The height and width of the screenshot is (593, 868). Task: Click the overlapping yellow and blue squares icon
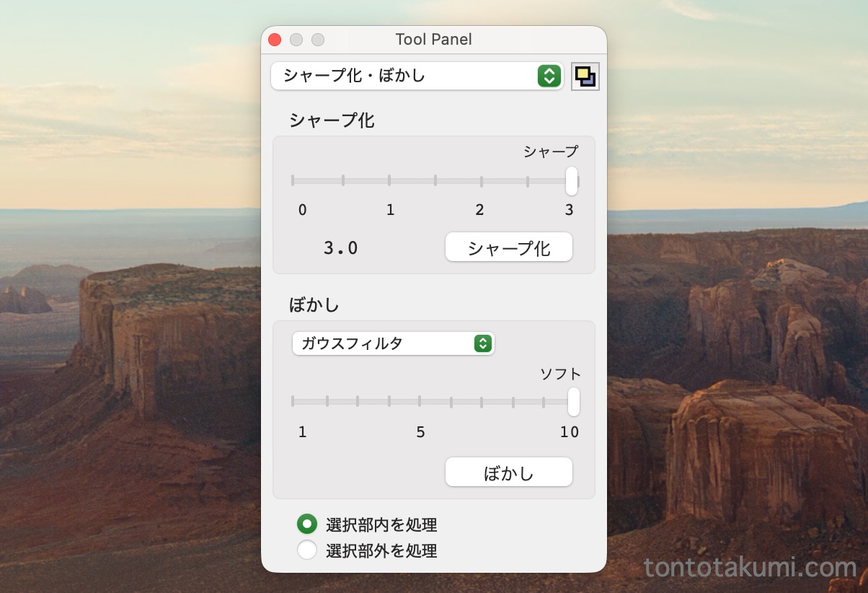pos(585,76)
